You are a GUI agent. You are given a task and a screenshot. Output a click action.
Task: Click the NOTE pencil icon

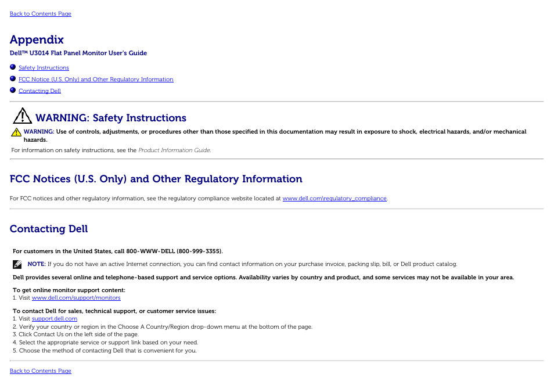coord(17,264)
